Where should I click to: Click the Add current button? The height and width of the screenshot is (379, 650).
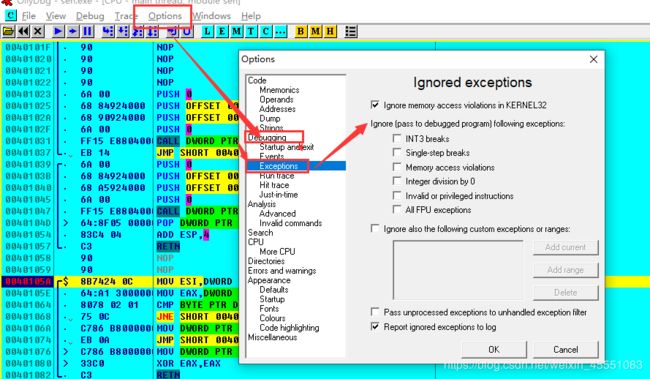565,247
